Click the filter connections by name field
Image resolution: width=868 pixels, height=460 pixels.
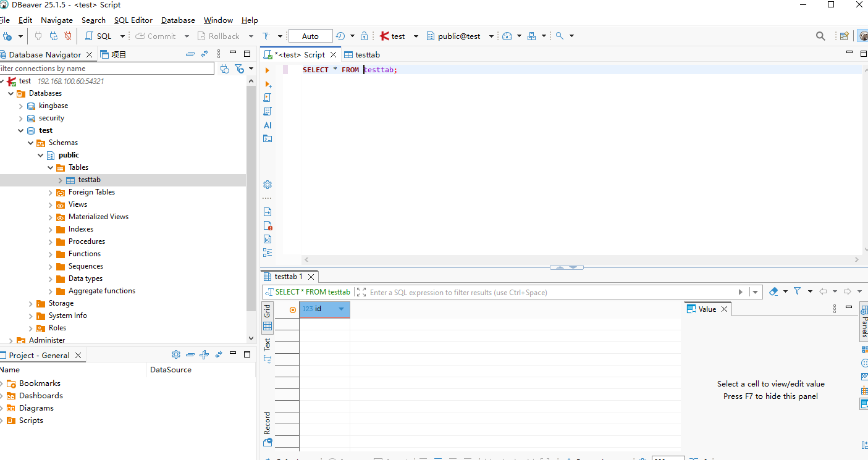click(x=106, y=69)
